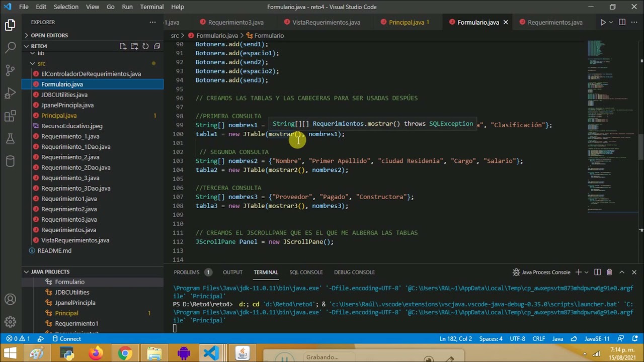Open Android app icon on the taskbar
Image resolution: width=644 pixels, height=362 pixels.
[x=183, y=353]
